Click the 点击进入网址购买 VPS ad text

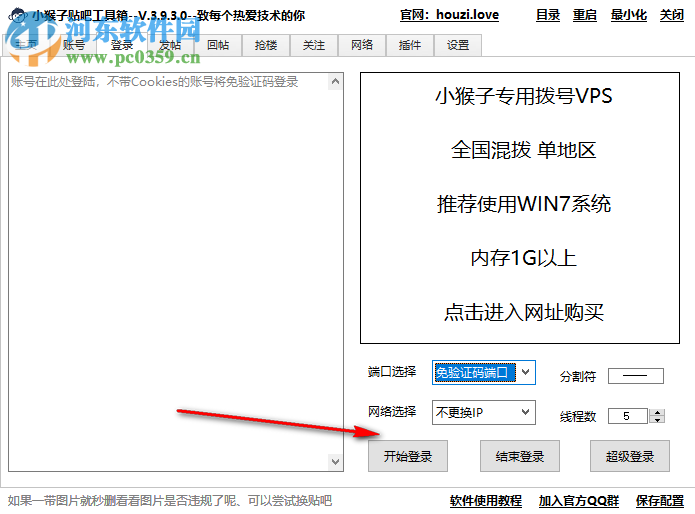pos(524,312)
